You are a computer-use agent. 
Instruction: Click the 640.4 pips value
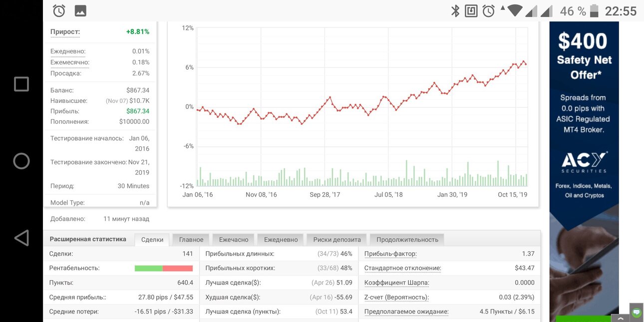(185, 283)
